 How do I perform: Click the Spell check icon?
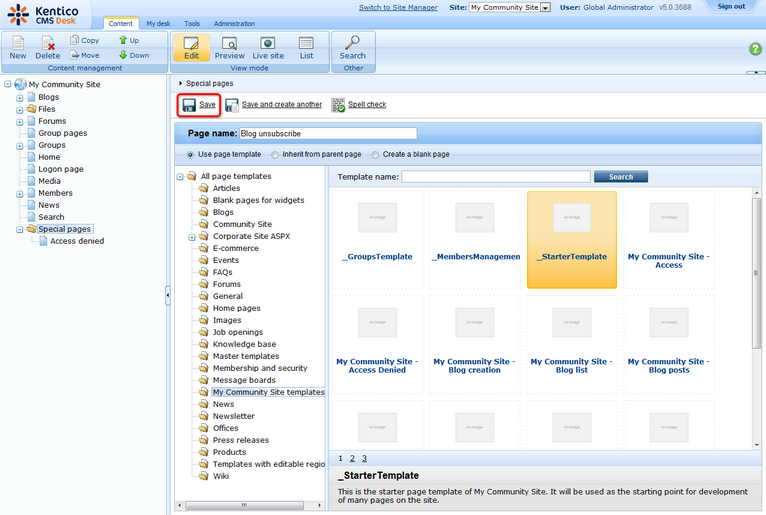pos(338,105)
